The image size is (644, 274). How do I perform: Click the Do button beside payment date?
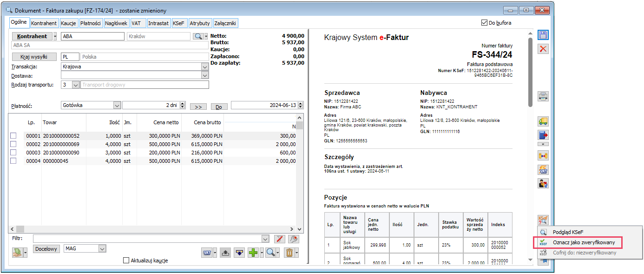(x=219, y=107)
